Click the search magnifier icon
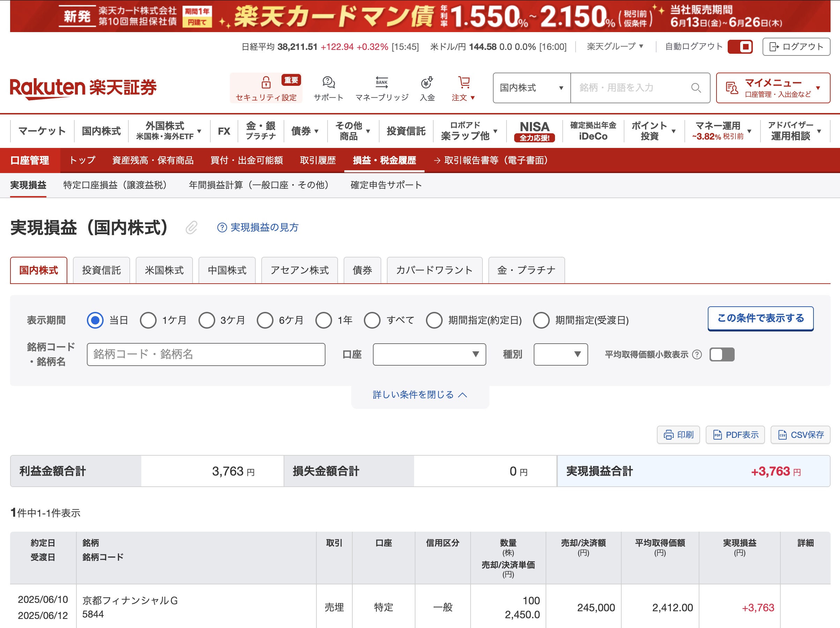 [x=696, y=88]
